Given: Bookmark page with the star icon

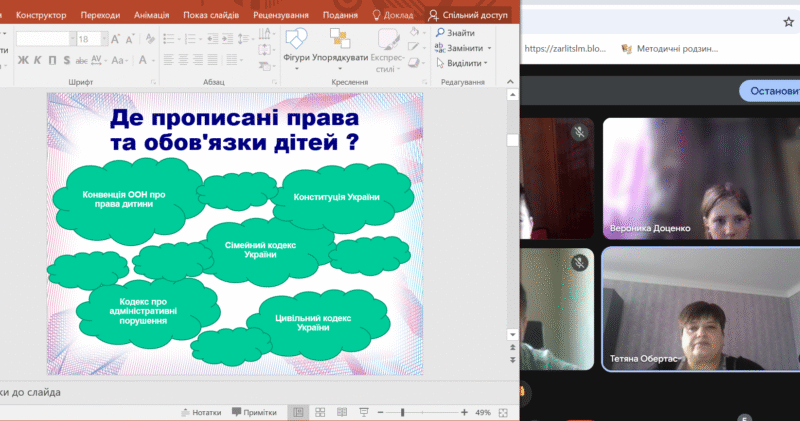Looking at the screenshot, I should [x=788, y=20].
